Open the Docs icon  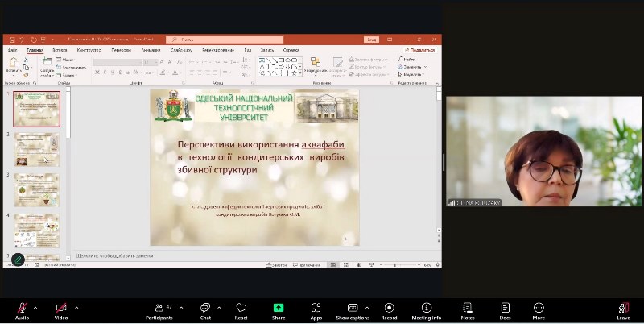[505, 308]
